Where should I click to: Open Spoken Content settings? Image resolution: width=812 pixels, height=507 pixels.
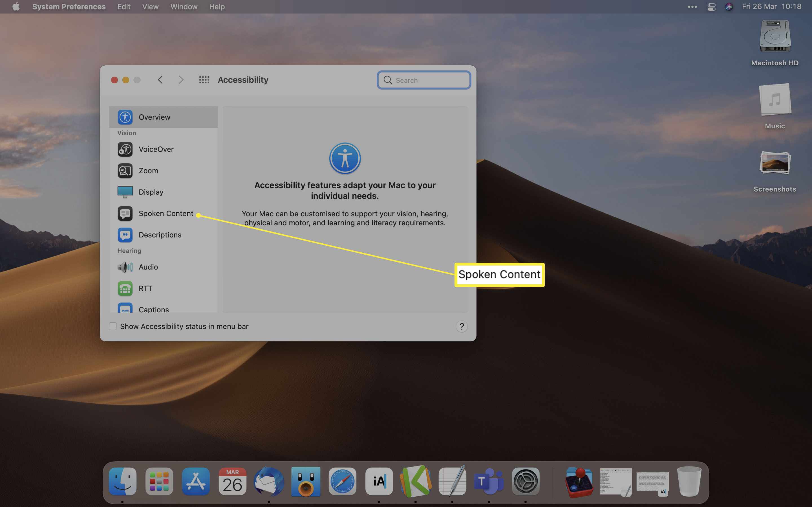click(x=166, y=213)
